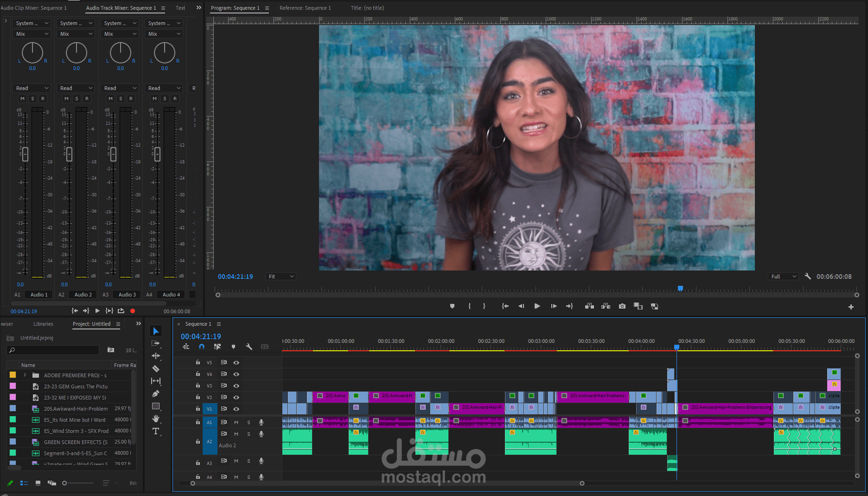This screenshot has width=868, height=496.
Task: Switch to Audio Clip Mixer tab
Action: (x=33, y=8)
